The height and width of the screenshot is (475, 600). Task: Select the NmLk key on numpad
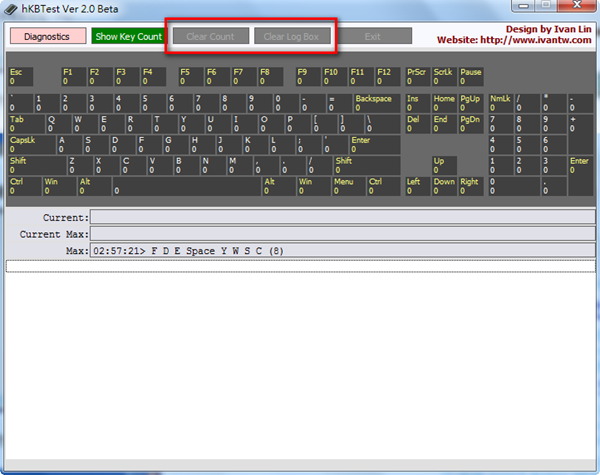pos(500,103)
